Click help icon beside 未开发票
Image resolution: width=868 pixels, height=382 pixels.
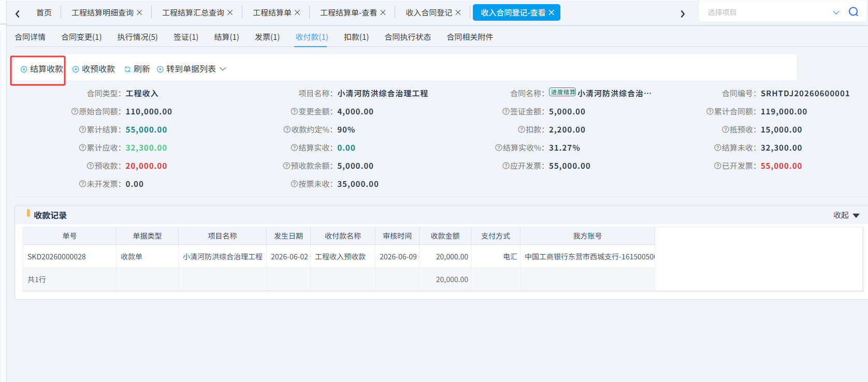pyautogui.click(x=82, y=184)
